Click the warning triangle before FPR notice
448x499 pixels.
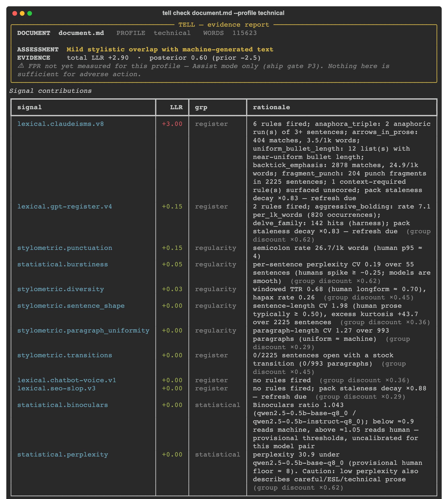click(21, 65)
